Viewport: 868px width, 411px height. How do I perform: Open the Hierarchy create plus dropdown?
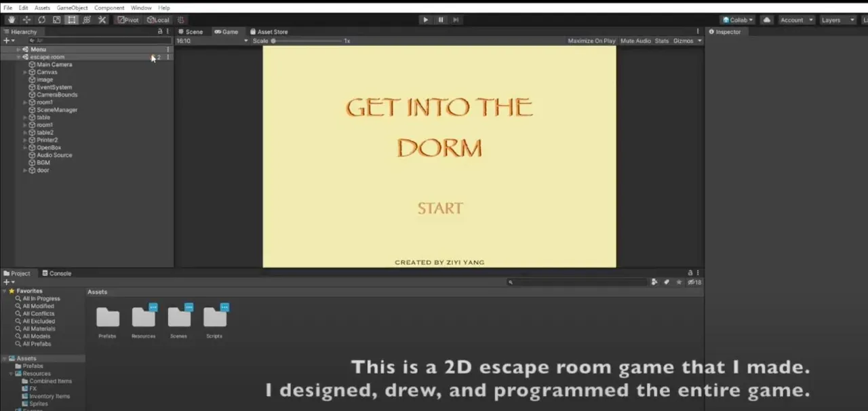click(x=9, y=41)
